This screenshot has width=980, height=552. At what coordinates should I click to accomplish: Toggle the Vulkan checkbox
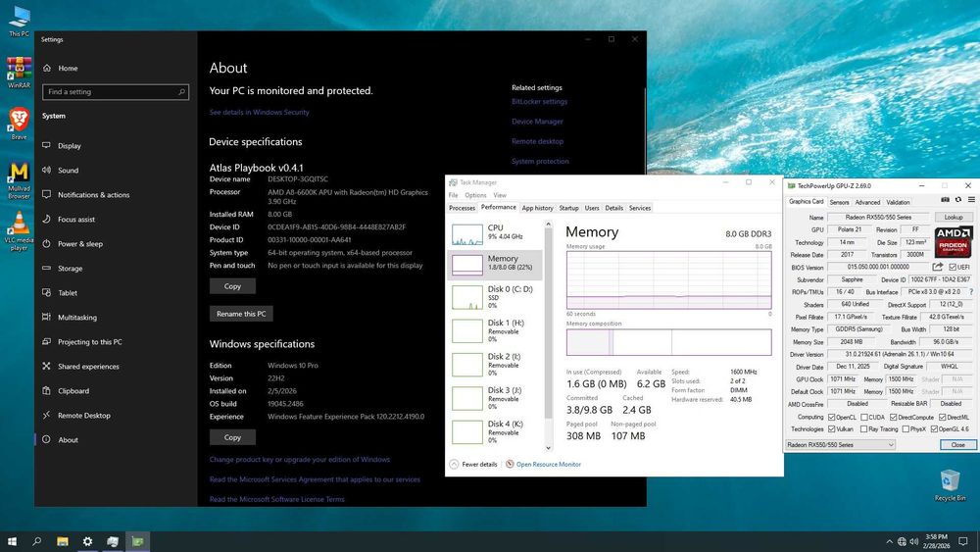(831, 428)
